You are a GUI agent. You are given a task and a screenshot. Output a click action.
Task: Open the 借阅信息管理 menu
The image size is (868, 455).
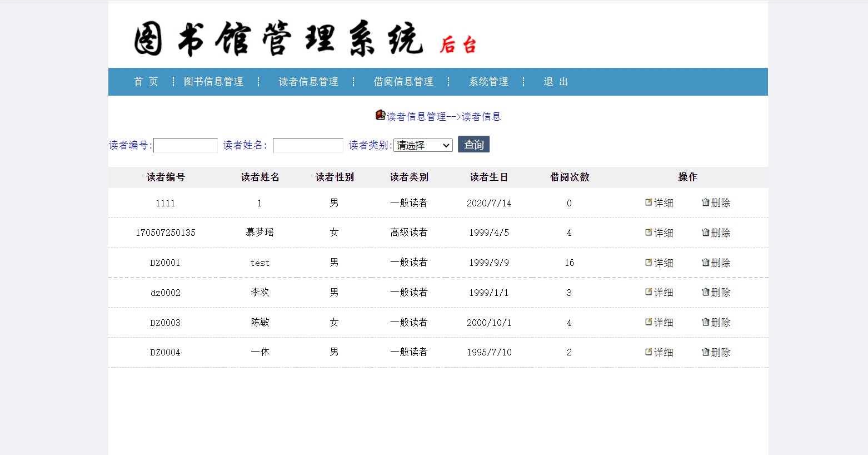403,82
